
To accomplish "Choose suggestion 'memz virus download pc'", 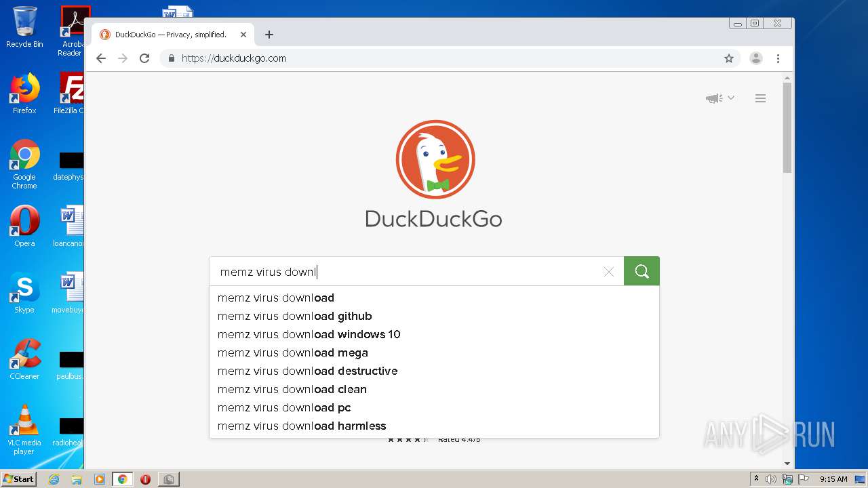I will (434, 407).
